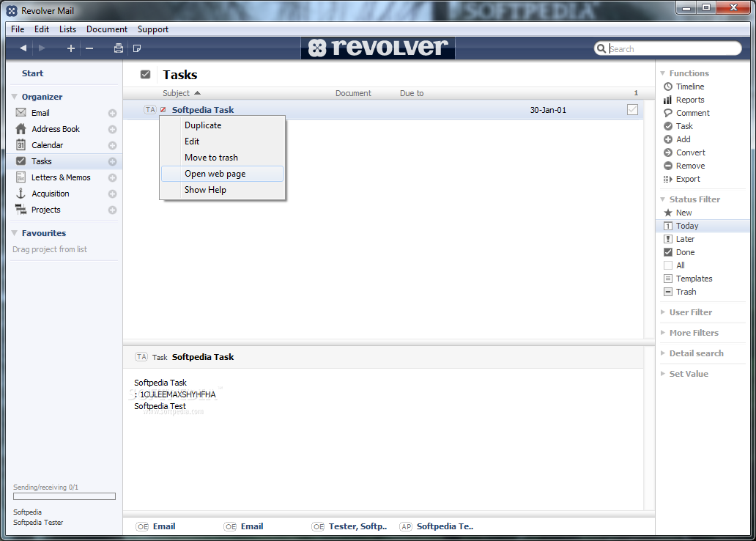The image size is (756, 541).
Task: Click the Tasks header checkbox icon
Action: (x=145, y=74)
